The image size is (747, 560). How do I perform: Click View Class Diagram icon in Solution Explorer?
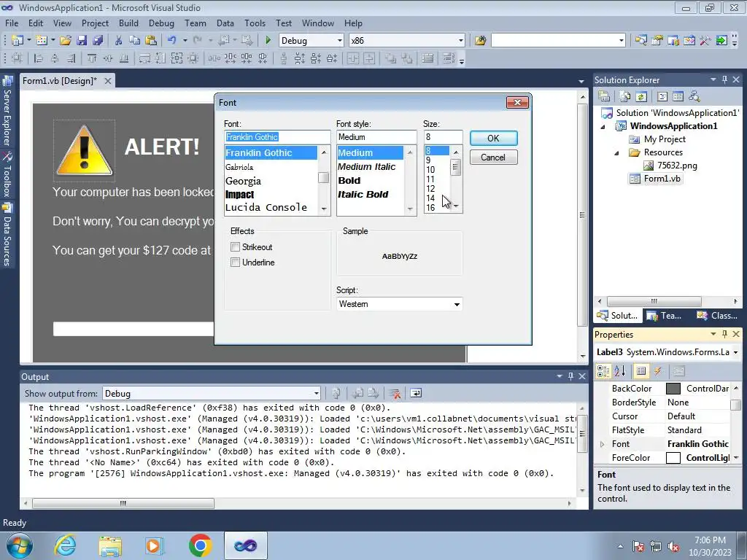point(694,97)
